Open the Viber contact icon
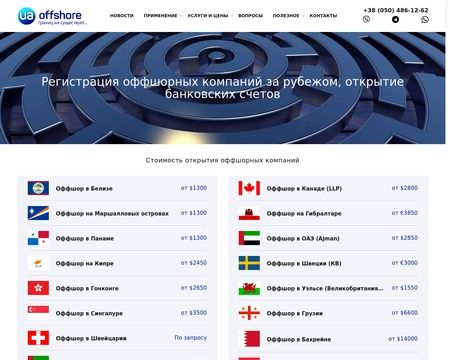Viewport: 450px width, 360px height. 366,19
